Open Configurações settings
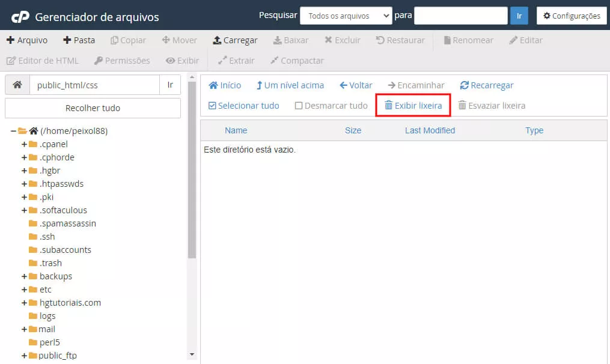Viewport: 610px width, 364px height. coord(572,16)
